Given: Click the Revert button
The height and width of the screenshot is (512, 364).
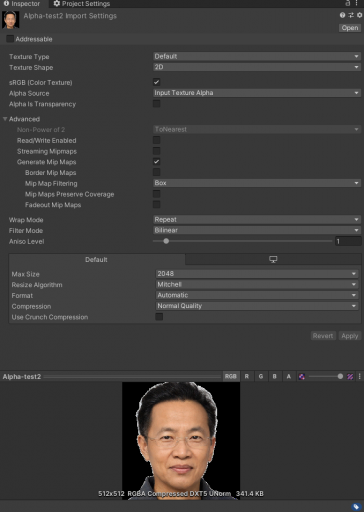Looking at the screenshot, I should [323, 336].
